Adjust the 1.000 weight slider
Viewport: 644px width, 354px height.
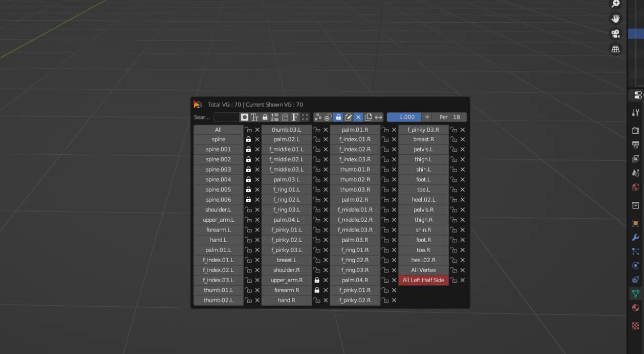pos(404,117)
